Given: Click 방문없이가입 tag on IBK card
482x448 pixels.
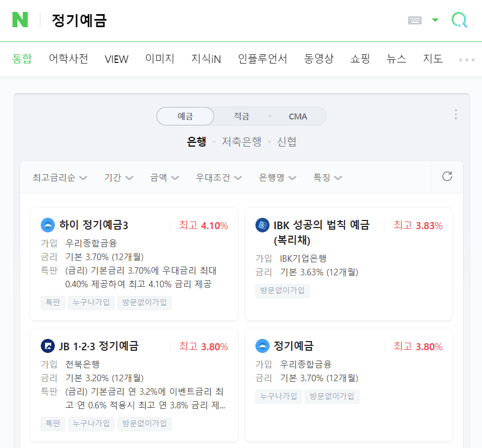Looking at the screenshot, I should [x=283, y=291].
